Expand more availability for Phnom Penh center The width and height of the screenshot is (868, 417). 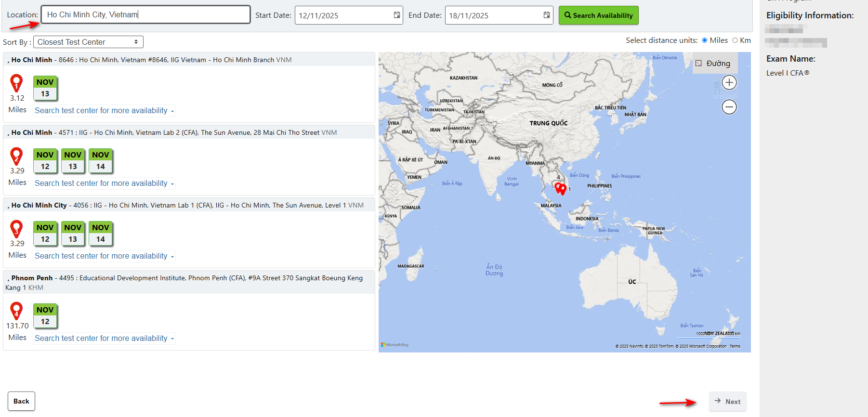point(104,339)
